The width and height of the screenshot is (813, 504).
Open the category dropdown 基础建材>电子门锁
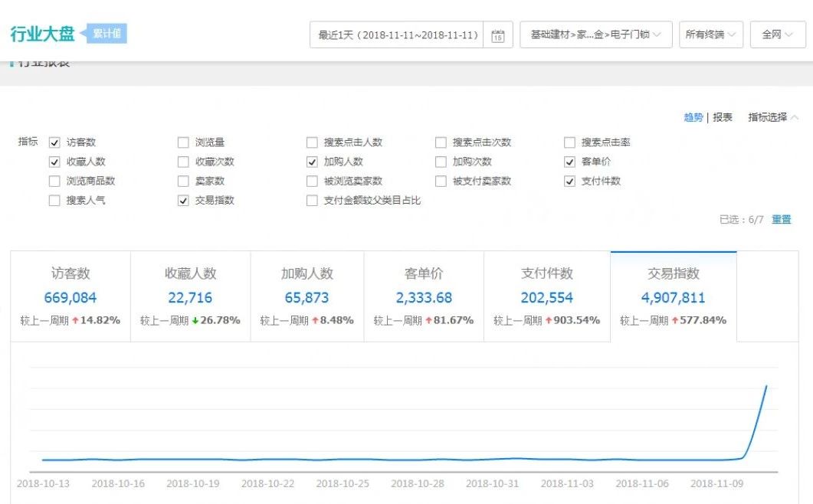click(596, 34)
